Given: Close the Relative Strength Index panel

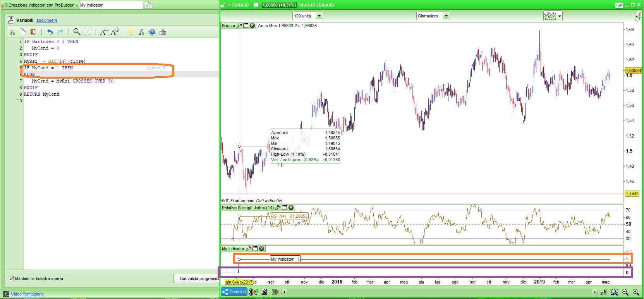Looking at the screenshot, I should (291, 208).
